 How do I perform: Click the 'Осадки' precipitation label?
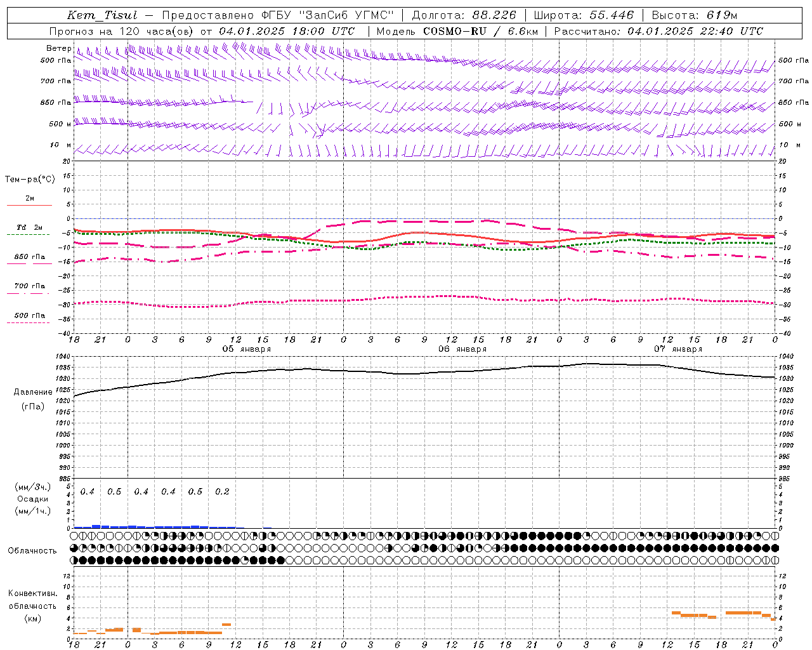pyautogui.click(x=33, y=499)
